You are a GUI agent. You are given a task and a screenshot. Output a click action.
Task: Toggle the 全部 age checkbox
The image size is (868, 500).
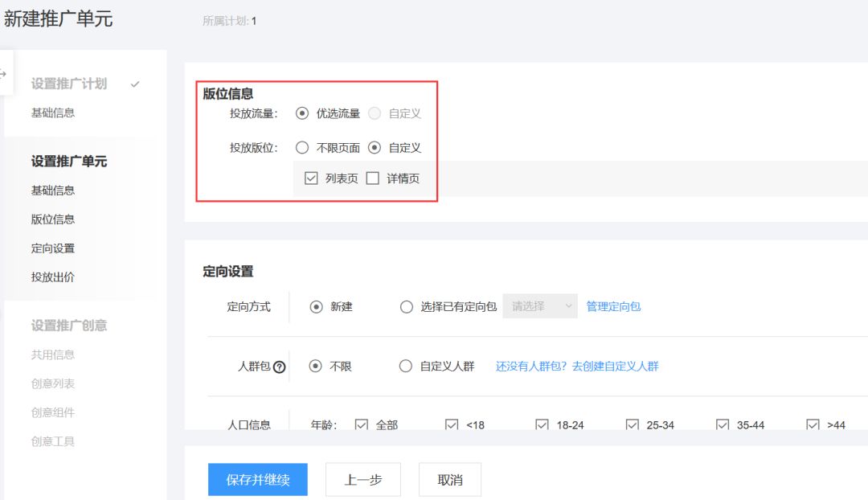tap(362, 424)
